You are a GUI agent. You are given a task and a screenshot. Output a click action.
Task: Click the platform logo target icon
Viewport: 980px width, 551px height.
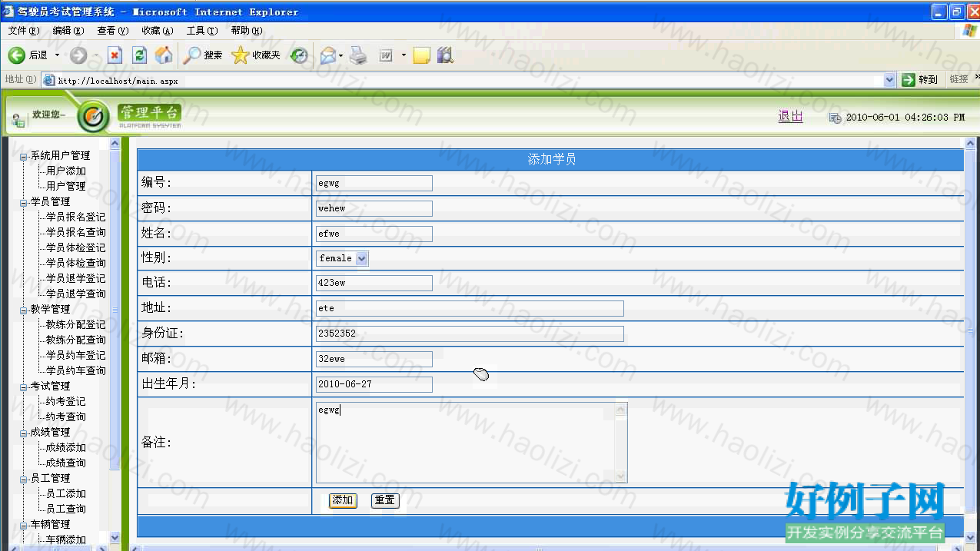click(94, 116)
